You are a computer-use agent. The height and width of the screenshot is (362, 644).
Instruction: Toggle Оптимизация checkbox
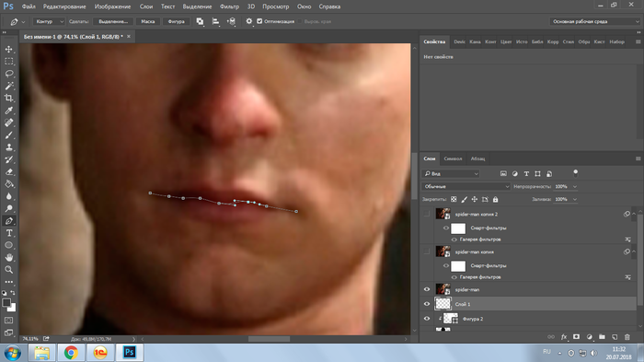(x=259, y=21)
